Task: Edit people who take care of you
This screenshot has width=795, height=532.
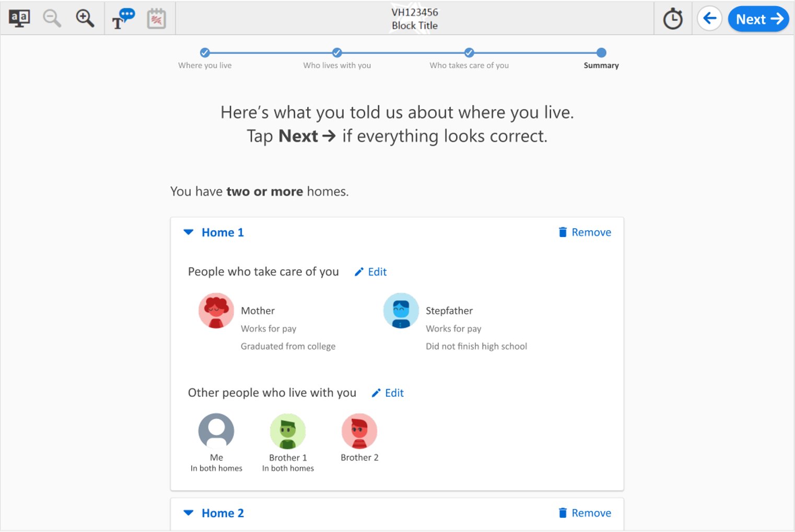Action: 370,272
